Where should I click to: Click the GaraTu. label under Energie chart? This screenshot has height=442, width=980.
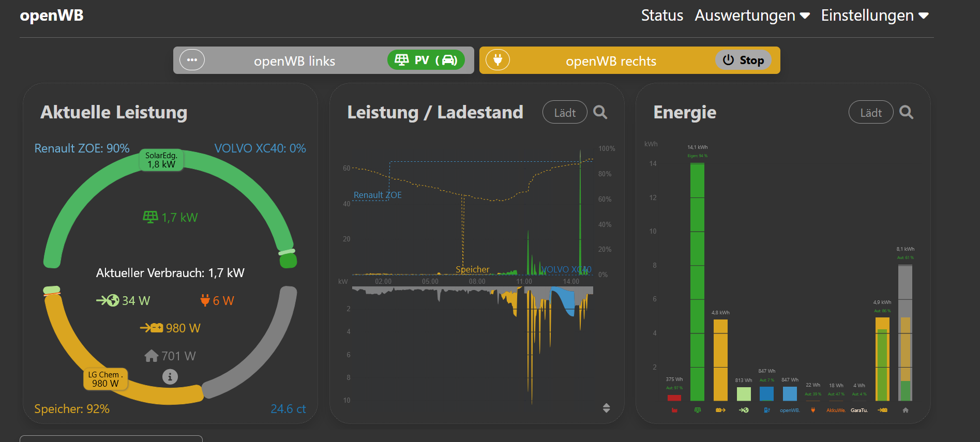[x=859, y=410]
